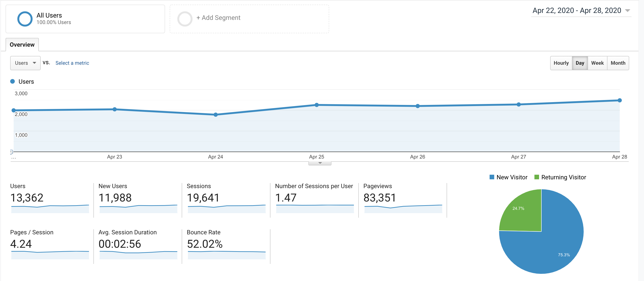
Task: Click the Add Segment circle icon
Action: [x=184, y=17]
